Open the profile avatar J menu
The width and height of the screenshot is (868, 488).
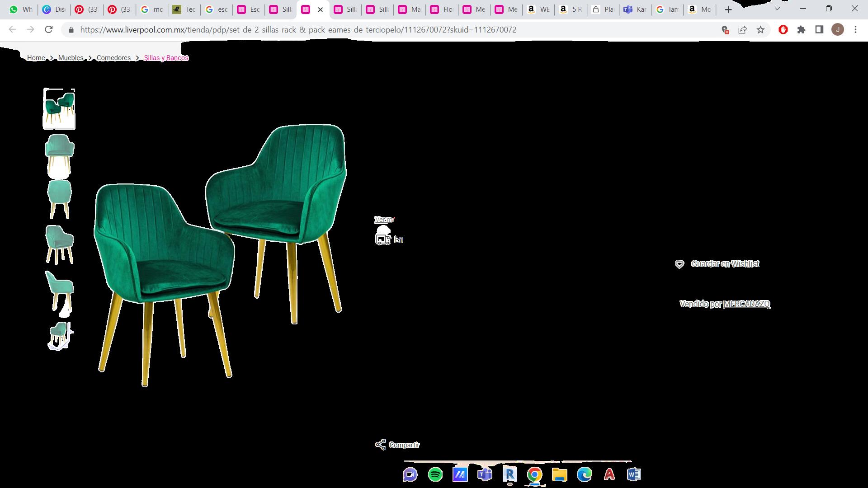coord(838,30)
